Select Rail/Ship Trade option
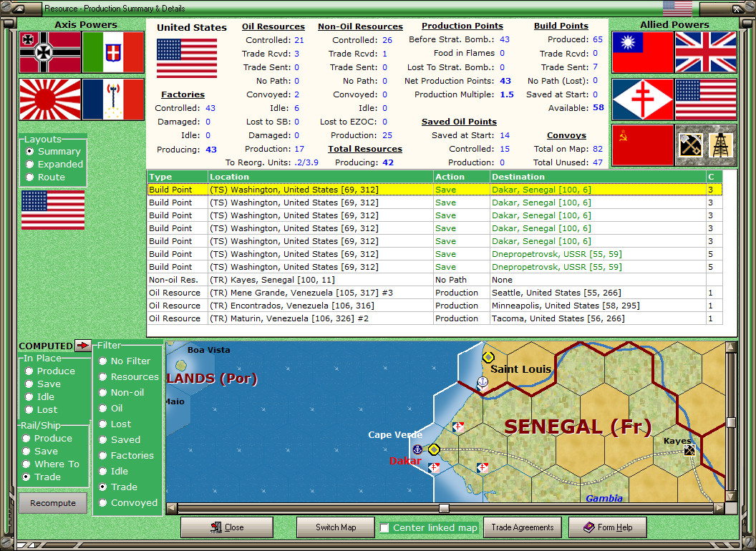The width and height of the screenshot is (756, 551). pyautogui.click(x=42, y=477)
